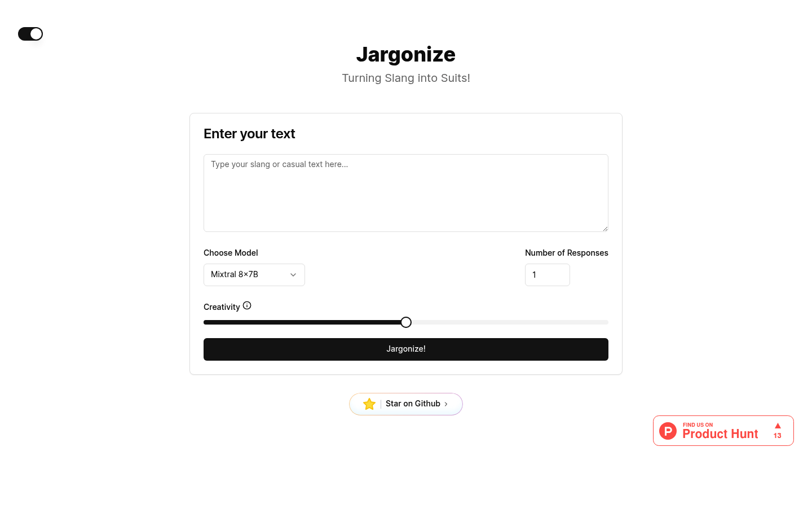The height and width of the screenshot is (508, 812).
Task: Click the dropdown chevron in the model selector
Action: (293, 275)
